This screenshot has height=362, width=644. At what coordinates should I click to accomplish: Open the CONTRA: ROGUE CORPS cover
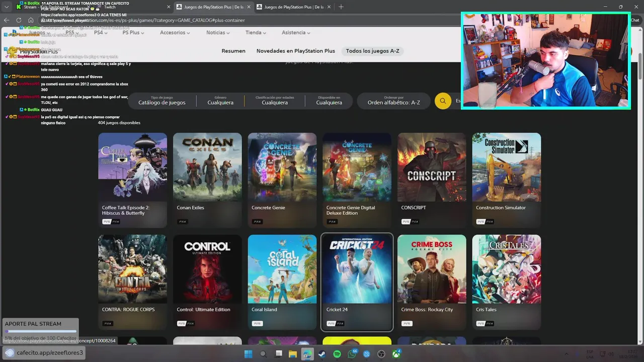pos(132,269)
